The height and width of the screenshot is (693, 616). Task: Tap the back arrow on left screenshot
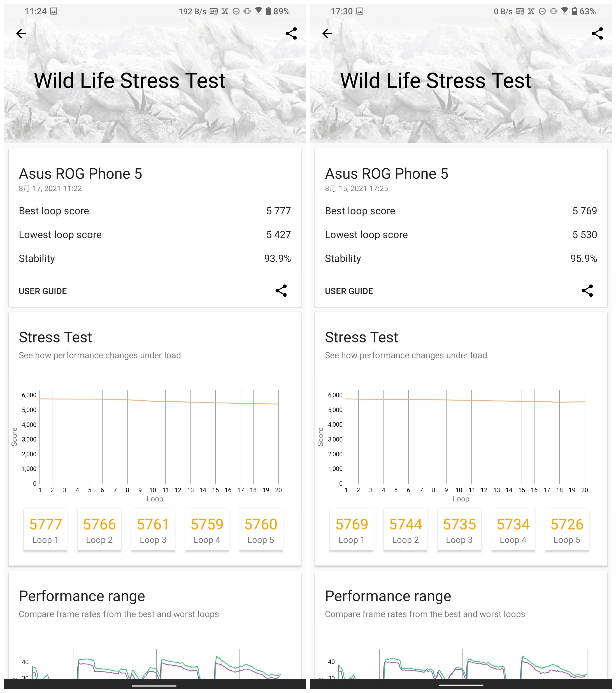click(21, 34)
